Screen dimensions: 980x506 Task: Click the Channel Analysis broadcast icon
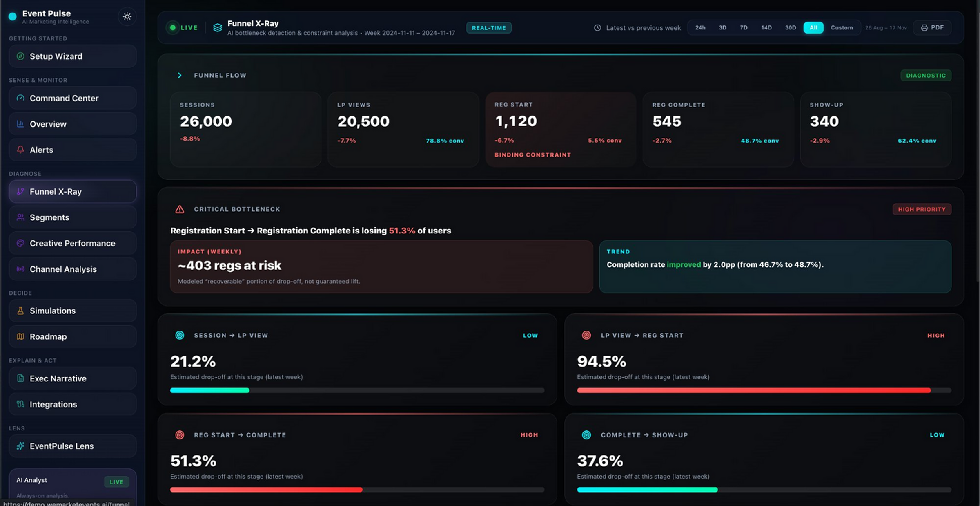click(20, 269)
